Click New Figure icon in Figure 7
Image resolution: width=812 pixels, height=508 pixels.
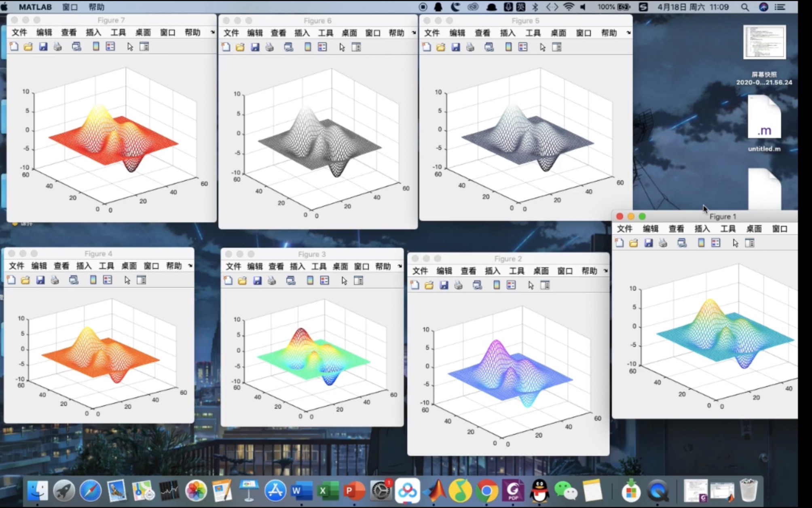[14, 47]
